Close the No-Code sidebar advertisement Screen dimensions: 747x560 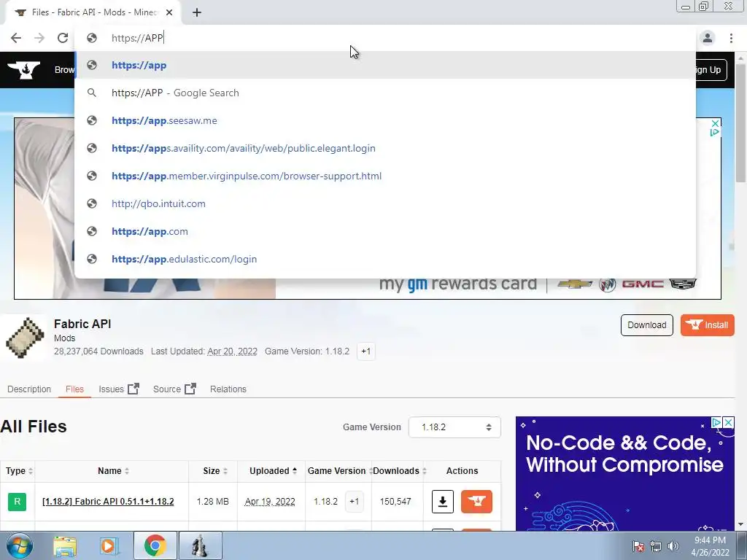[x=728, y=422]
